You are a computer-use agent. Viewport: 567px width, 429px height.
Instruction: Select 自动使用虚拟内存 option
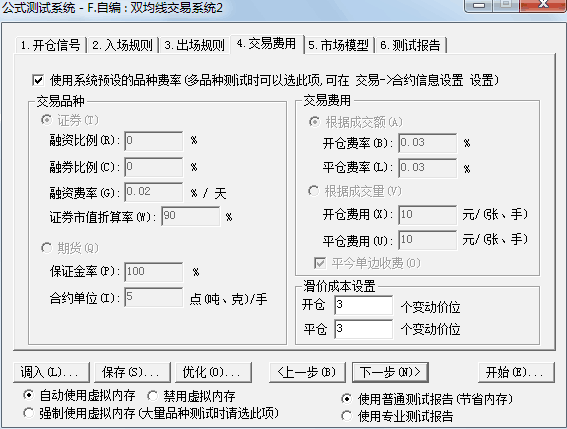pyautogui.click(x=28, y=395)
